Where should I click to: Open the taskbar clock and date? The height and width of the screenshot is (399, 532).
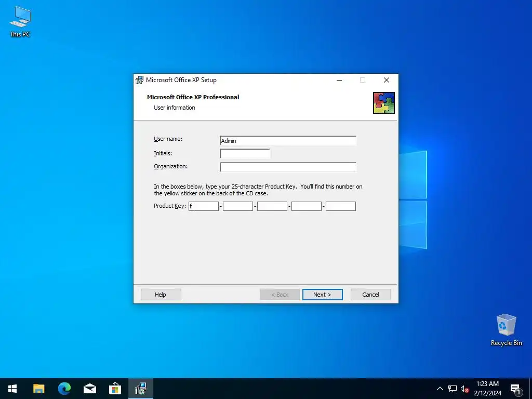[487, 389]
